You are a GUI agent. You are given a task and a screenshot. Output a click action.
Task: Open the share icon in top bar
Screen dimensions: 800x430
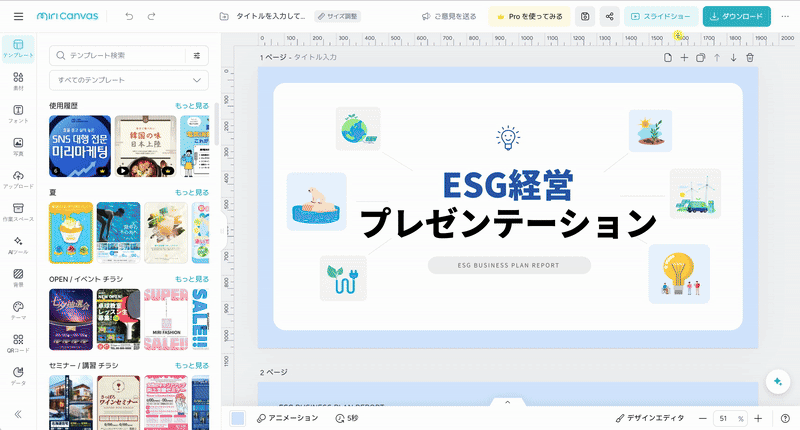click(x=609, y=17)
